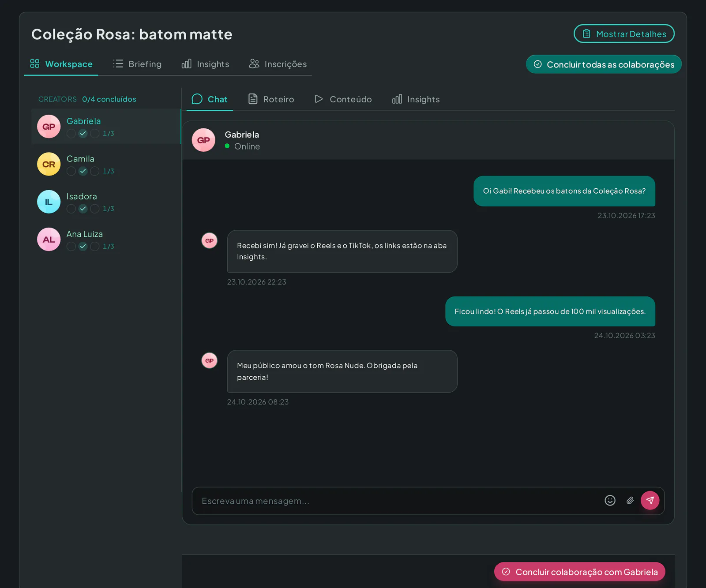Select creator Camila in list
The image size is (706, 588).
(106, 164)
